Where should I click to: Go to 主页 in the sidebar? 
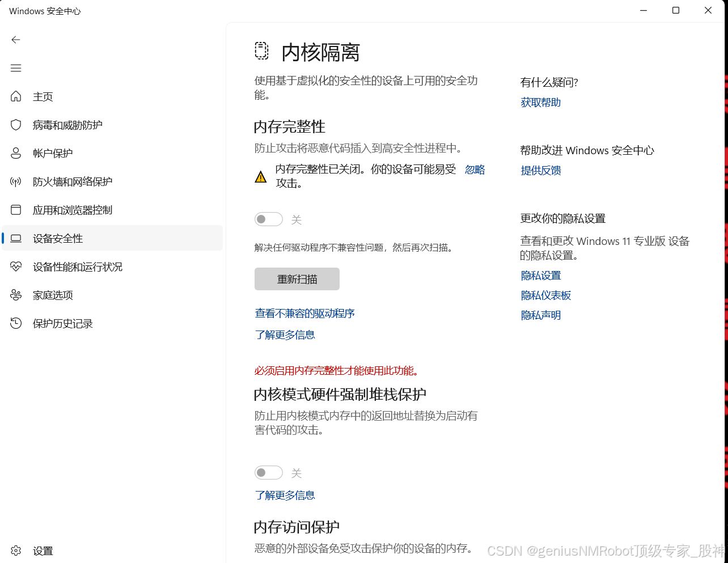(112, 96)
